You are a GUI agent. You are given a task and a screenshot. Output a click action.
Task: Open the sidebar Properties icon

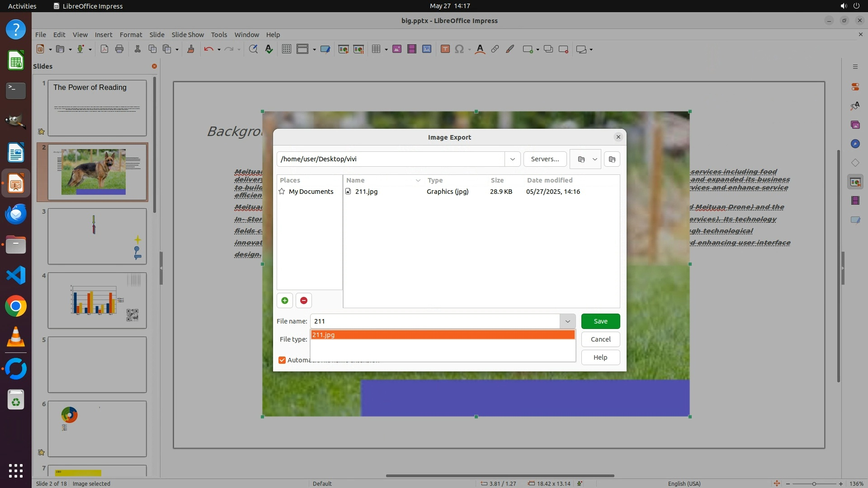tap(855, 86)
